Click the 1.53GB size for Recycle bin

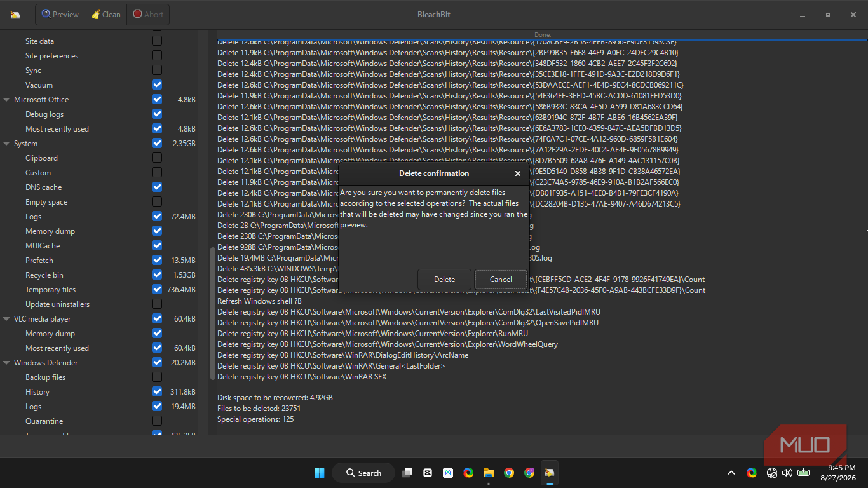pos(184,275)
